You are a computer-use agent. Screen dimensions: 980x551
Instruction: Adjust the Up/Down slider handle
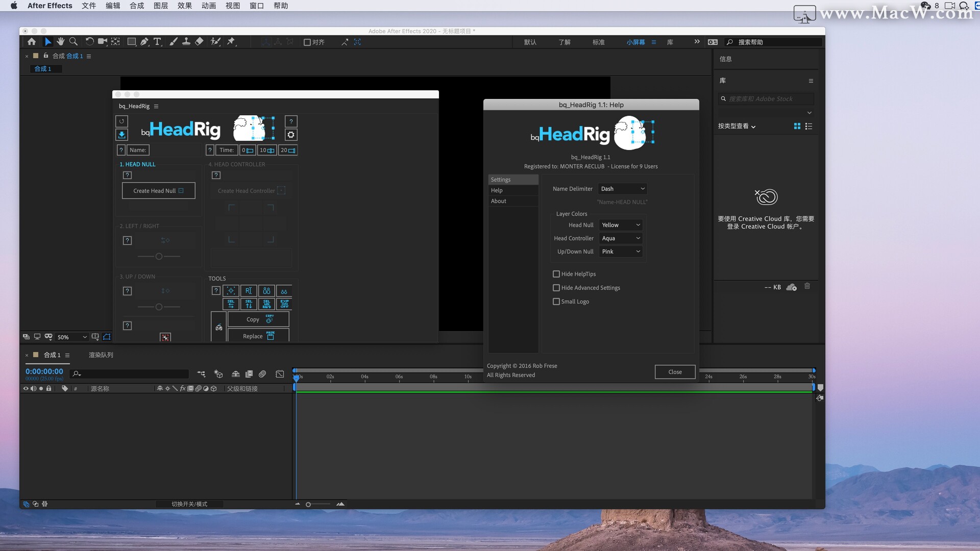(159, 307)
